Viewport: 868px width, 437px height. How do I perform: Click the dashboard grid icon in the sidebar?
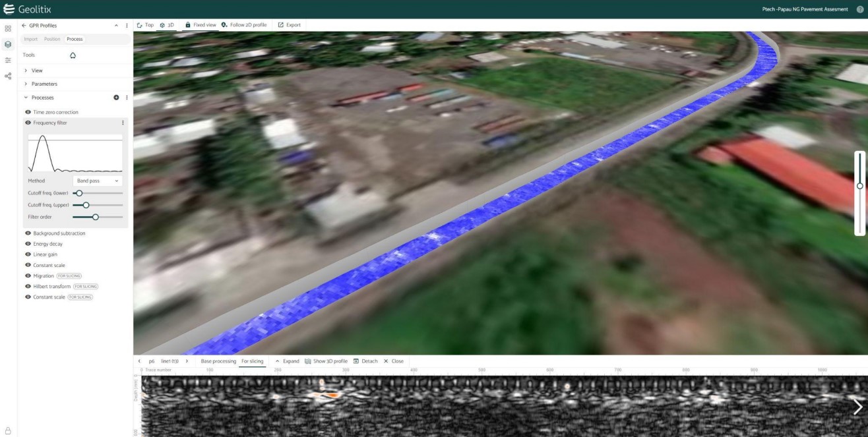click(x=8, y=28)
